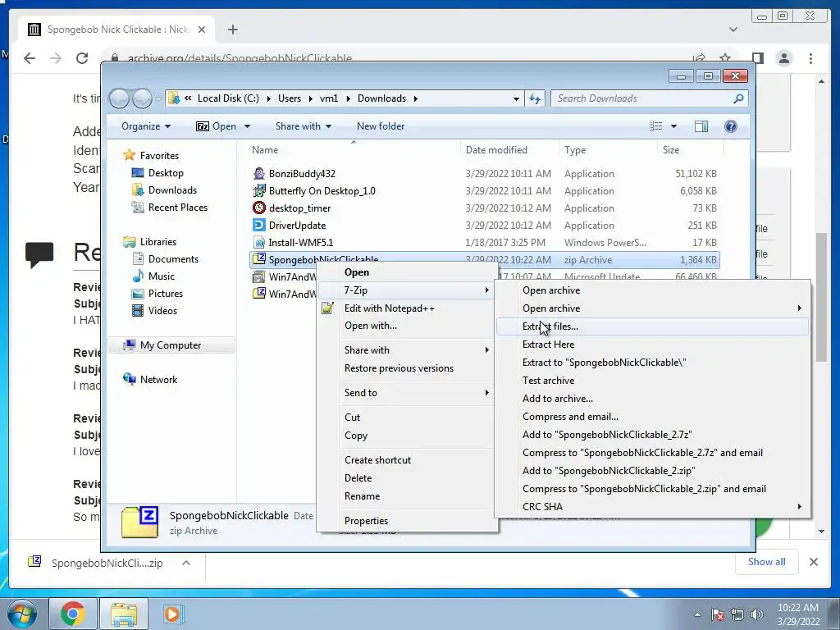Screen dimensions: 840x630
Task: Select desktop_timer file icon
Action: [x=259, y=208]
